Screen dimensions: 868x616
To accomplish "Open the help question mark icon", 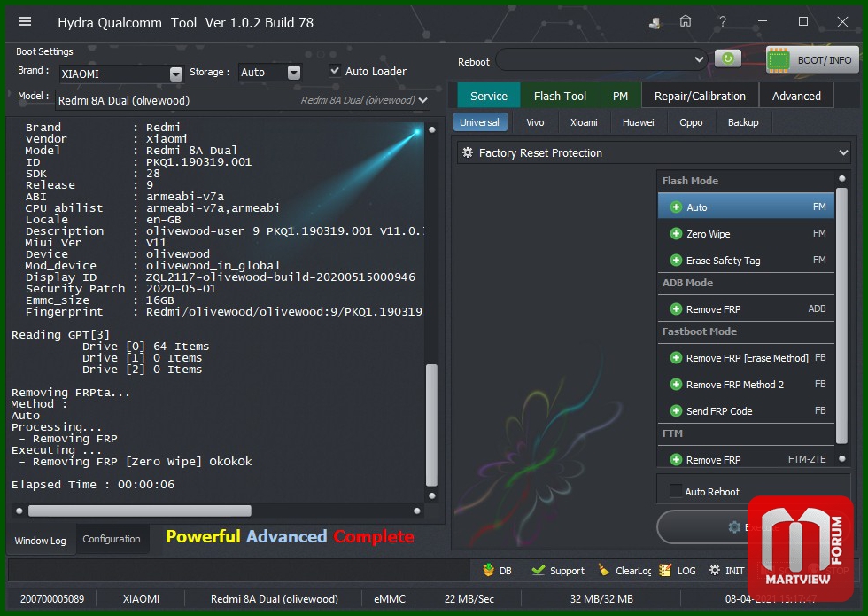I will 723,22.
